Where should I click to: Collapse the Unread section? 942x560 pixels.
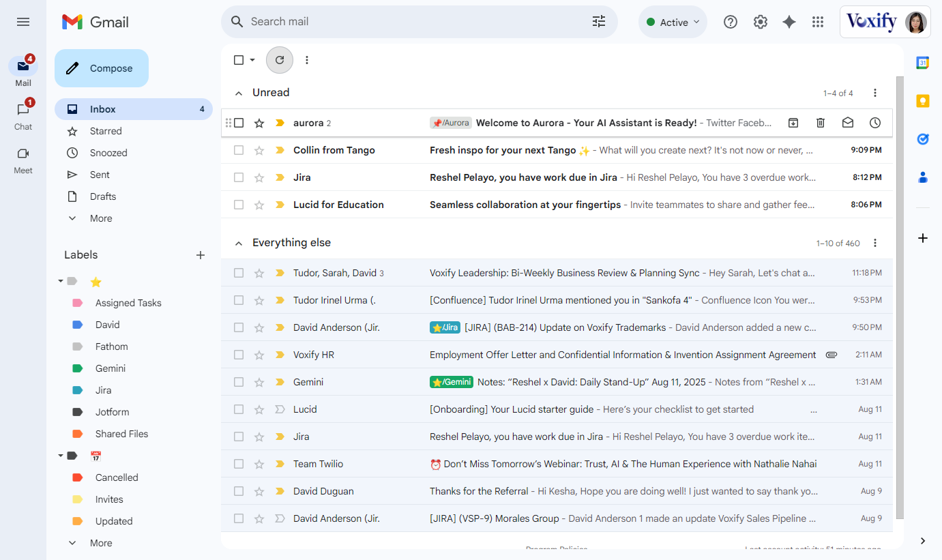(239, 93)
